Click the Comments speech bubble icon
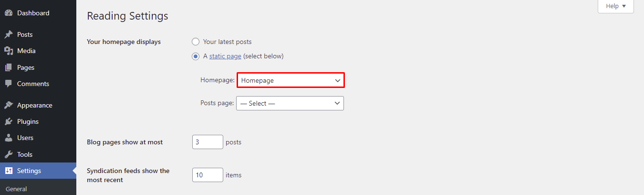This screenshot has height=195, width=644. click(9, 84)
